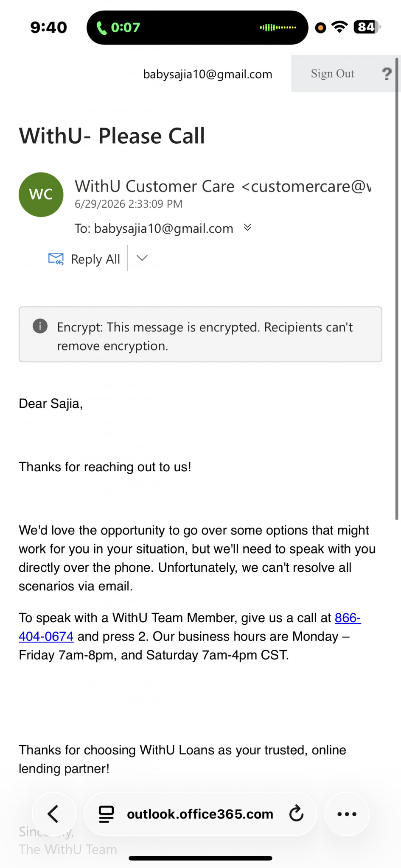
Task: Reload the page with refresh icon
Action: (x=296, y=814)
